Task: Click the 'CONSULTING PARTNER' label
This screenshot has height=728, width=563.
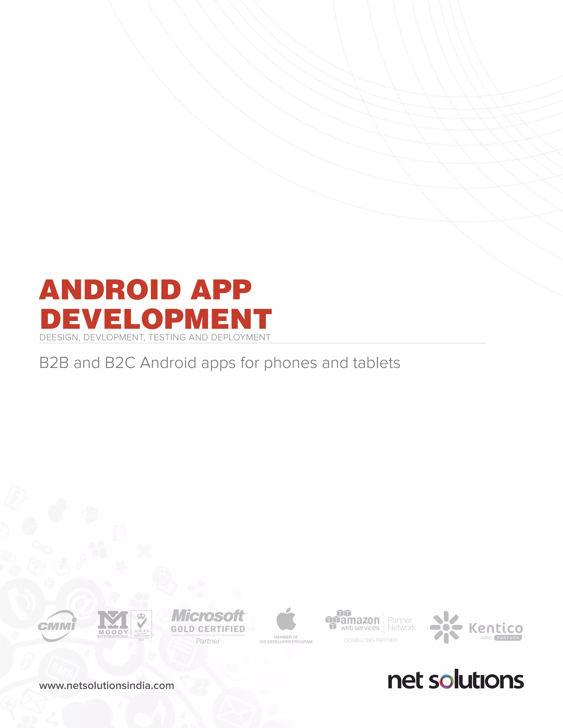Action: coord(370,640)
